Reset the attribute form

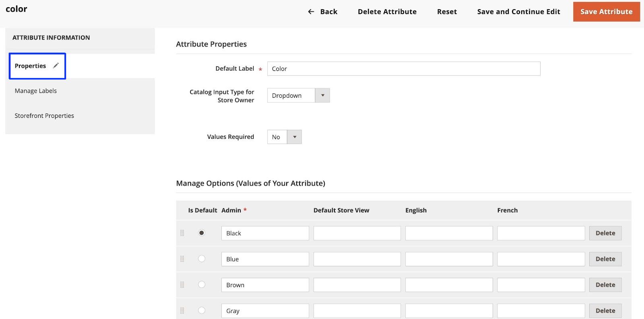(447, 12)
